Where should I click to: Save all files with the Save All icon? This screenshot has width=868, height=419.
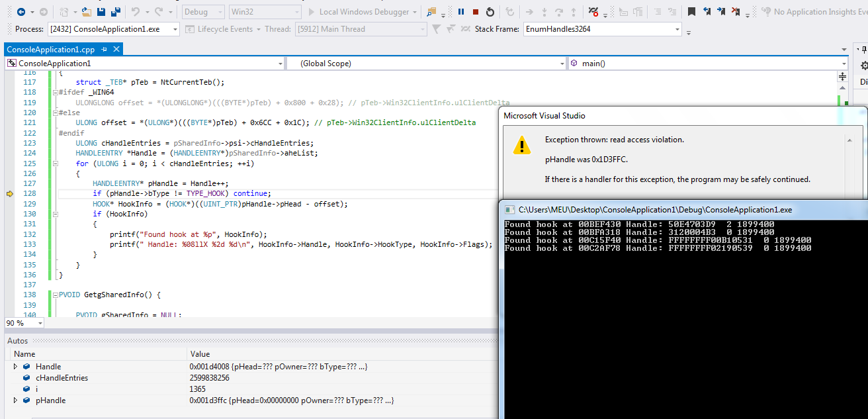coord(115,12)
